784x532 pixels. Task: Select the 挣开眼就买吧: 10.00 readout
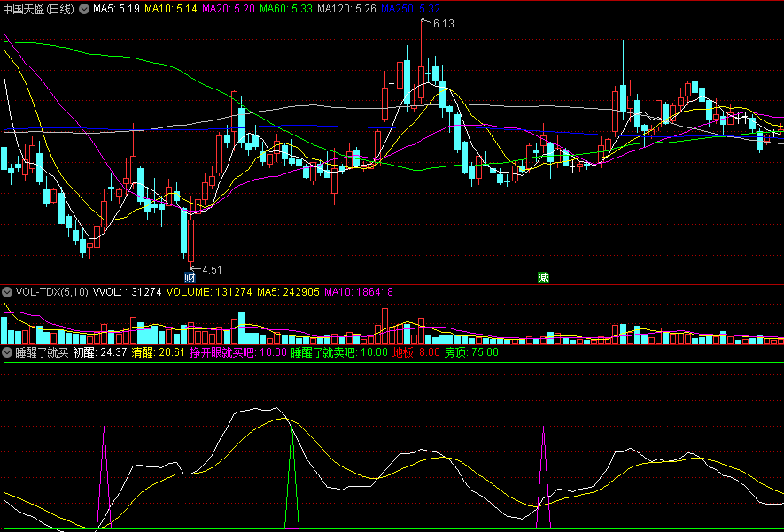[238, 352]
